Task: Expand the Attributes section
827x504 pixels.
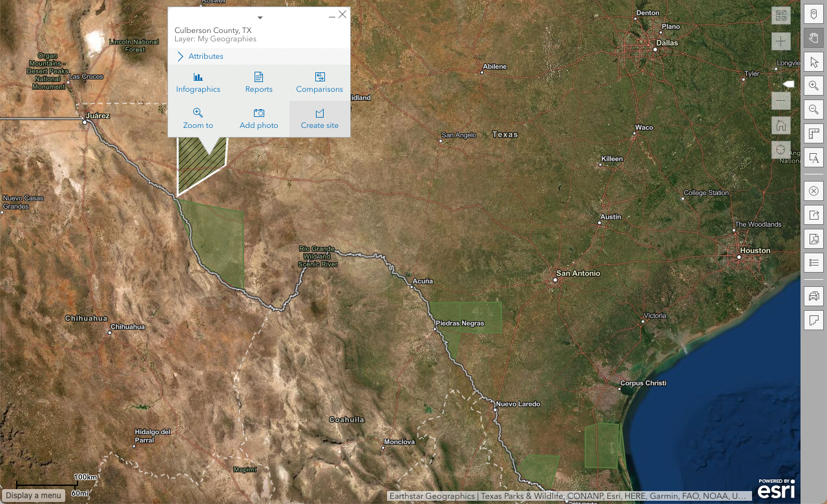Action: [x=200, y=56]
